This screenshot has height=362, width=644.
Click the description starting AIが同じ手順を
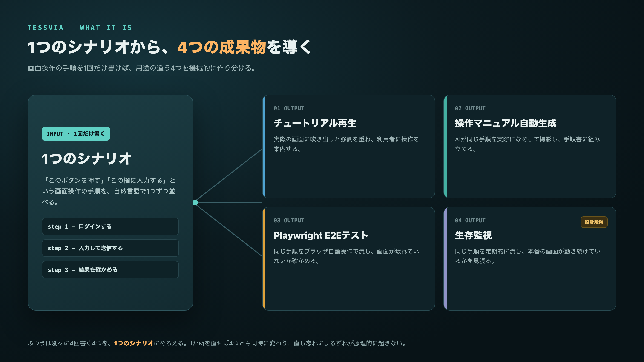527,144
